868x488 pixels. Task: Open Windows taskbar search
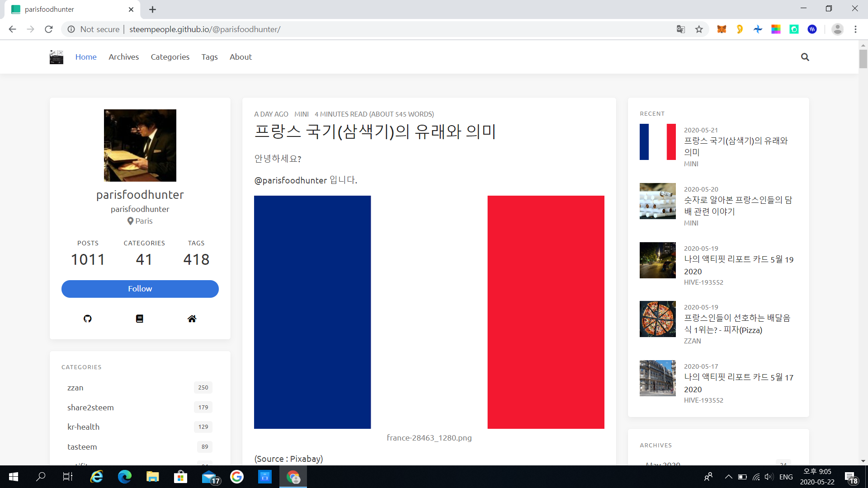pyautogui.click(x=41, y=477)
